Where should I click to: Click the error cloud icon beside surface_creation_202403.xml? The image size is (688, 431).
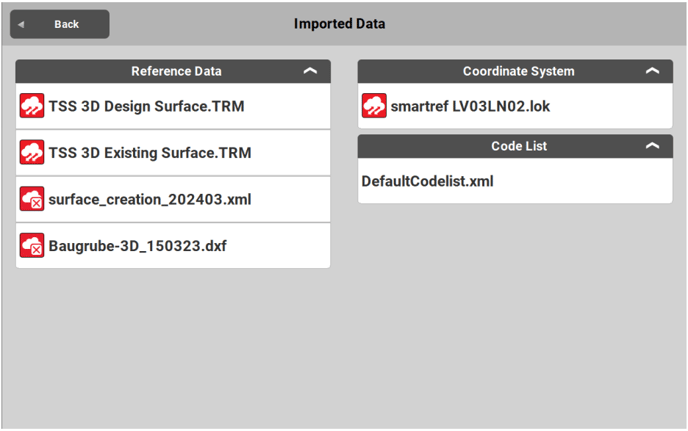[32, 199]
